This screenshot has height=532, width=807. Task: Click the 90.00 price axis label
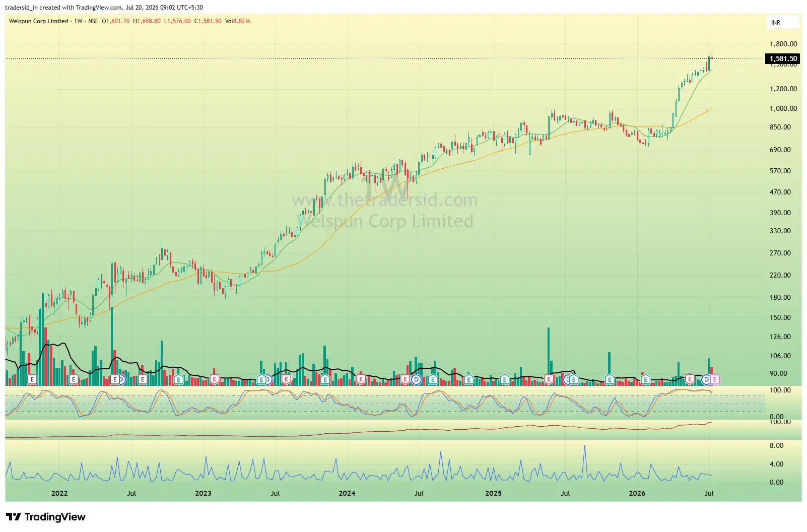click(779, 373)
